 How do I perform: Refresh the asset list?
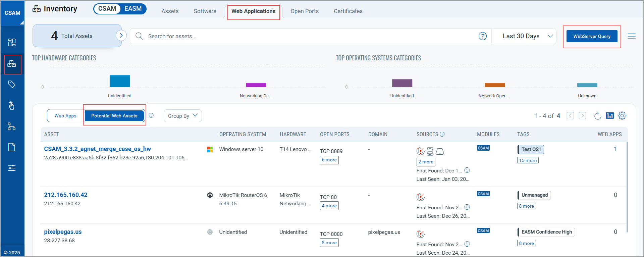click(x=597, y=116)
